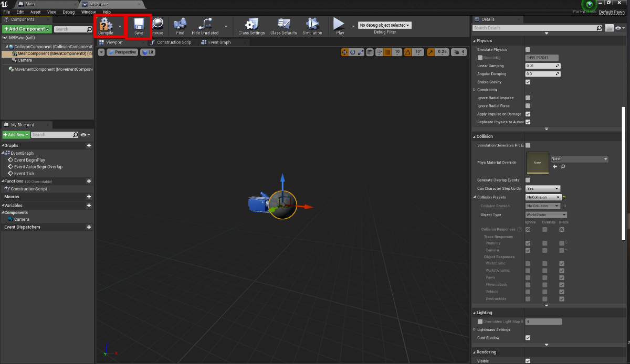Click the Perspective view button

[122, 52]
